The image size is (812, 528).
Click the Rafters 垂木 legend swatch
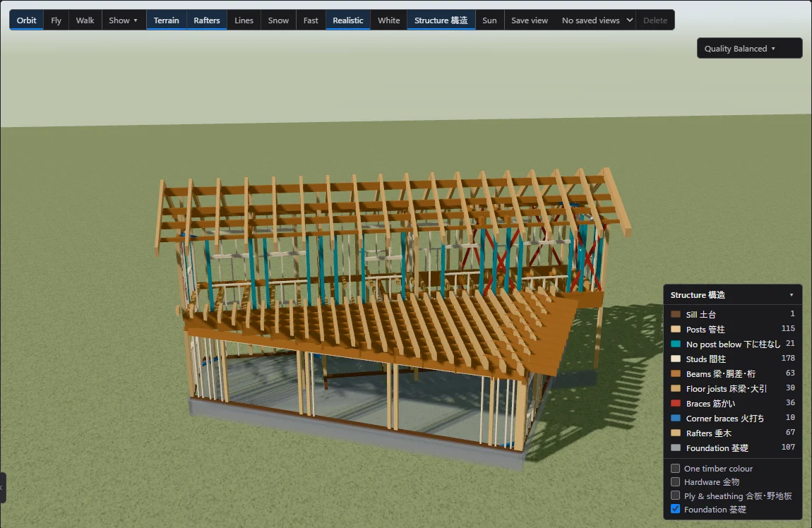(x=676, y=433)
